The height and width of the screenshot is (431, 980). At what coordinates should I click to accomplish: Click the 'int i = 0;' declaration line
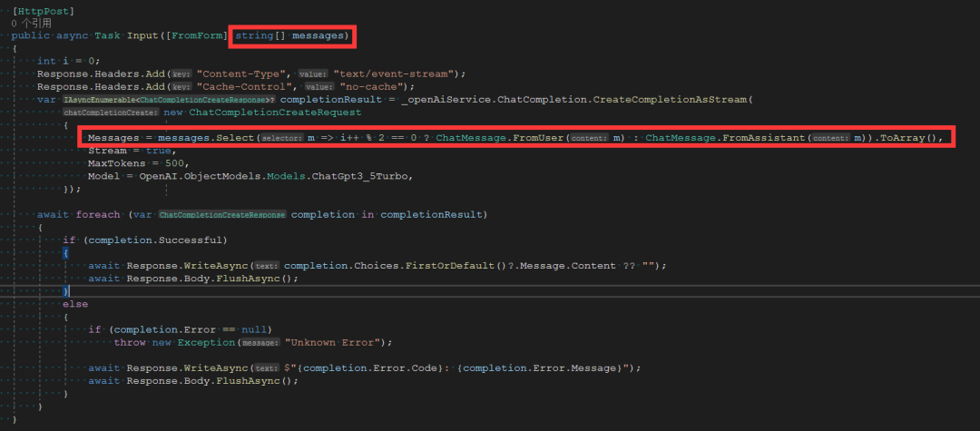pyautogui.click(x=68, y=61)
